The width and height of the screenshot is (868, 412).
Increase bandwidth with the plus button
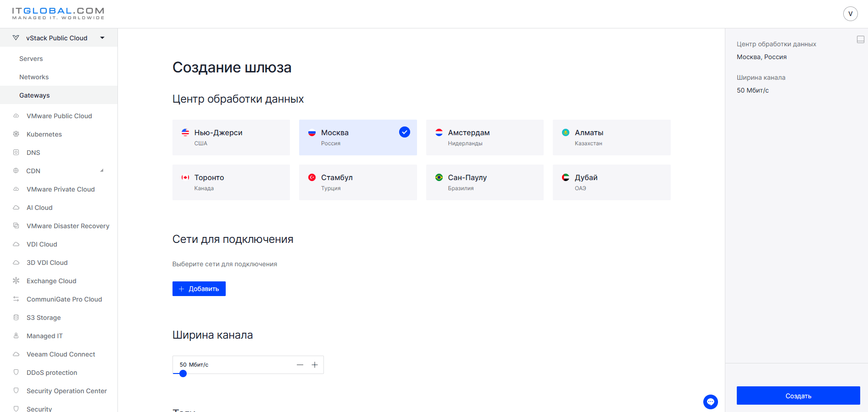pos(315,365)
